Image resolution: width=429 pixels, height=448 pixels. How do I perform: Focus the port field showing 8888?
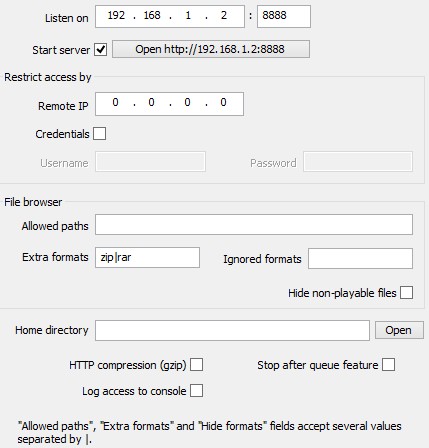click(x=284, y=16)
